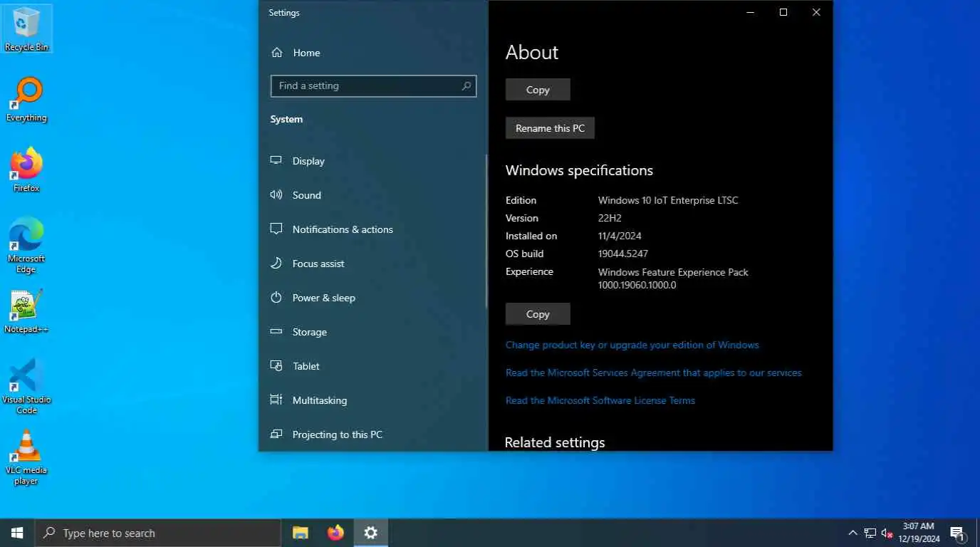The width and height of the screenshot is (980, 547).
Task: Minimize the Settings window
Action: 751,12
